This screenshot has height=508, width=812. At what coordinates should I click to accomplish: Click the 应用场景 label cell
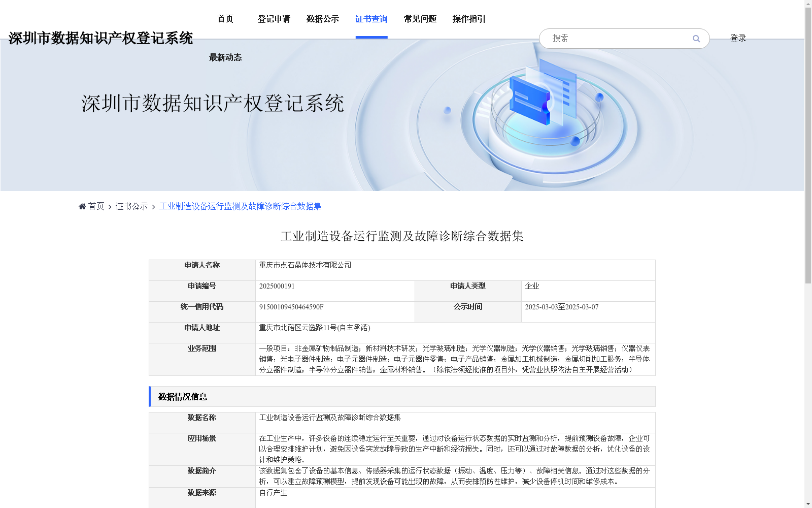(202, 449)
